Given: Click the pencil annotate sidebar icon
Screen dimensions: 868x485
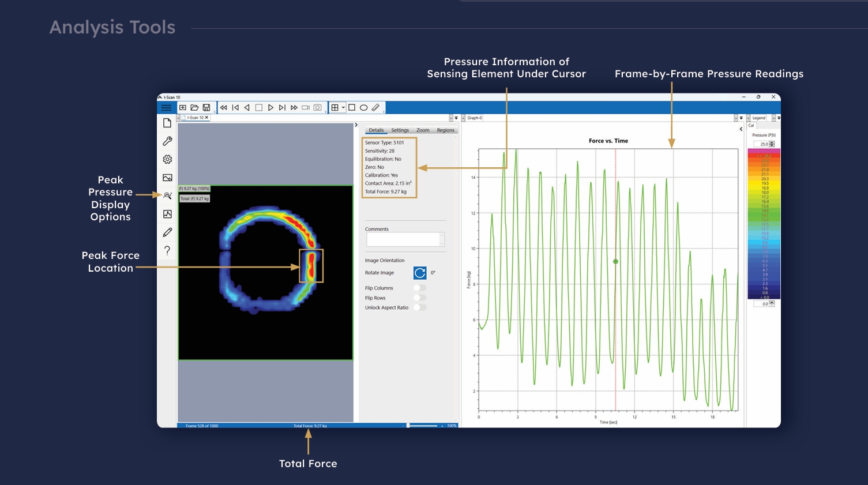Looking at the screenshot, I should 167,232.
